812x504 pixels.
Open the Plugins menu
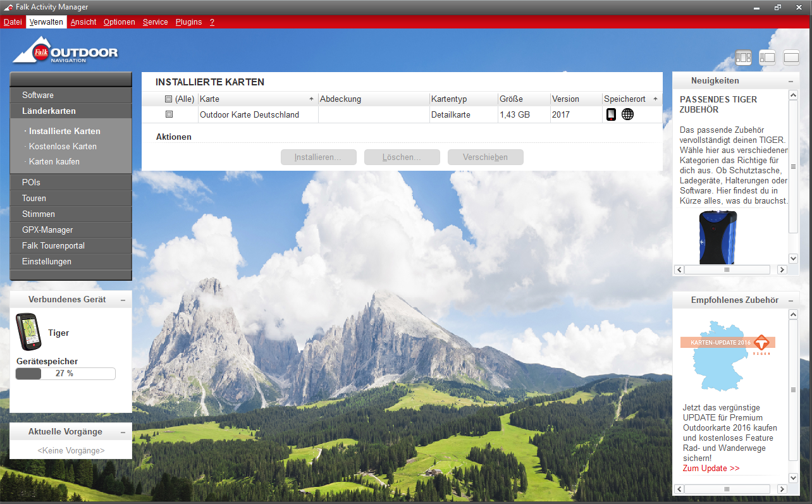(189, 22)
